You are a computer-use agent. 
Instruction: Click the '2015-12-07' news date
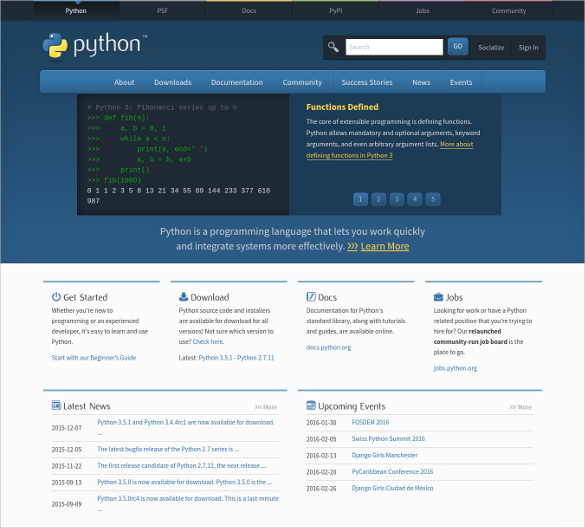[x=66, y=428]
